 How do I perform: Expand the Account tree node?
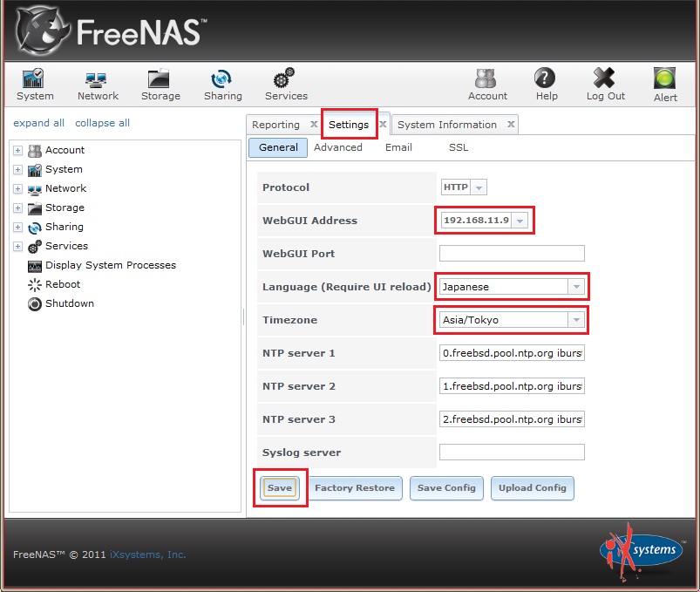[17, 151]
